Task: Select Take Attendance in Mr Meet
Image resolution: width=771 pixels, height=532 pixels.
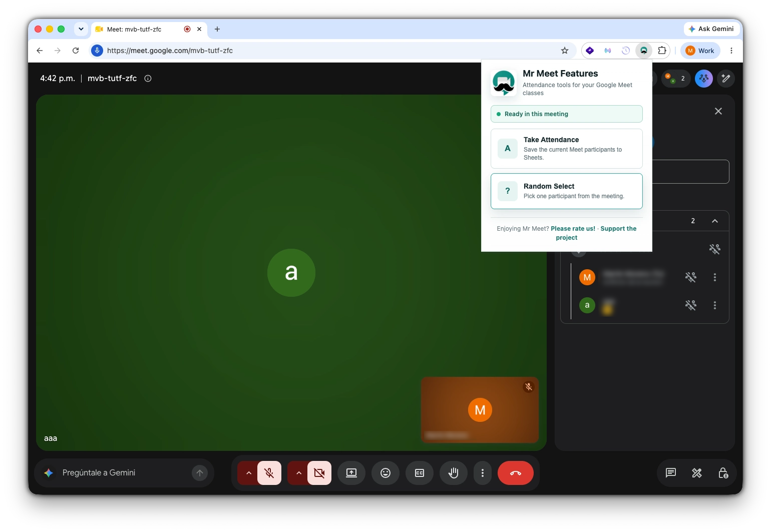Action: [567, 149]
